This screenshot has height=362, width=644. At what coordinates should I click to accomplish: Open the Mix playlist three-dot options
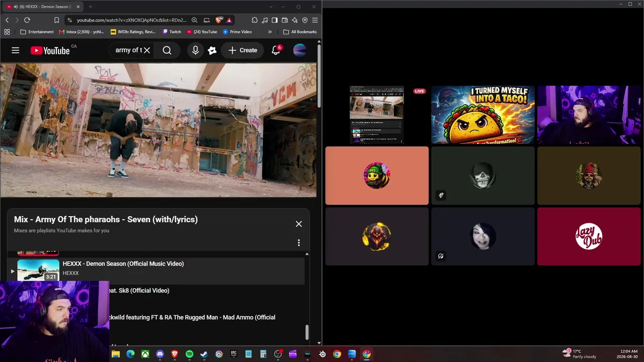(x=299, y=243)
